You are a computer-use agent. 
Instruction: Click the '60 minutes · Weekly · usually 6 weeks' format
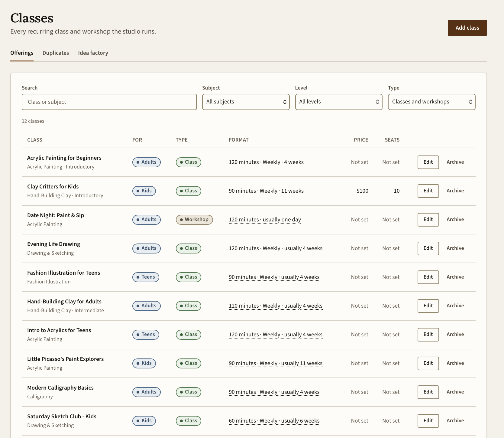click(274, 421)
